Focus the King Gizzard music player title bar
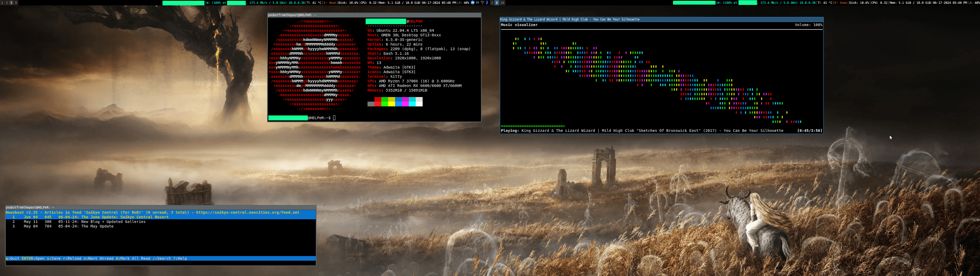Image resolution: width=980 pixels, height=276 pixels. click(661, 19)
